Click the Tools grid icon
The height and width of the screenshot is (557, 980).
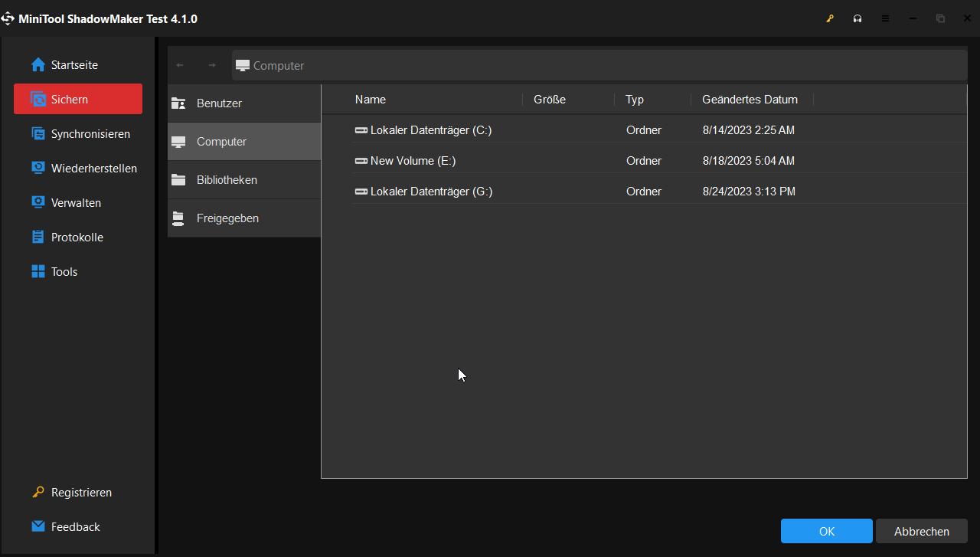pos(38,272)
